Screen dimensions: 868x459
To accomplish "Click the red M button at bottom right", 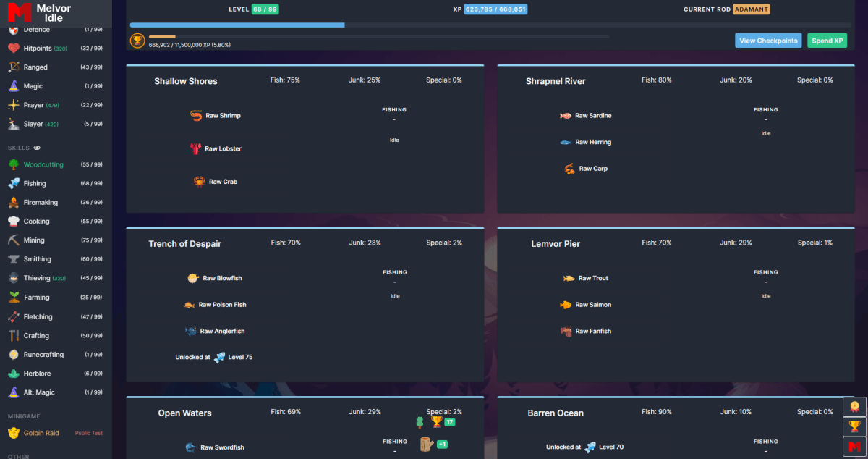I will tap(855, 447).
